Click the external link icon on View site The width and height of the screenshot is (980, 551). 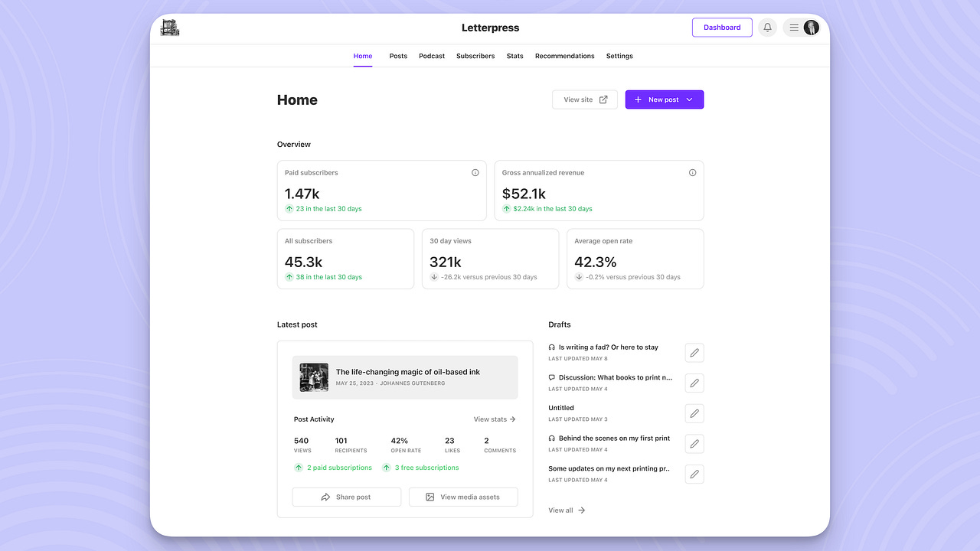tap(603, 99)
